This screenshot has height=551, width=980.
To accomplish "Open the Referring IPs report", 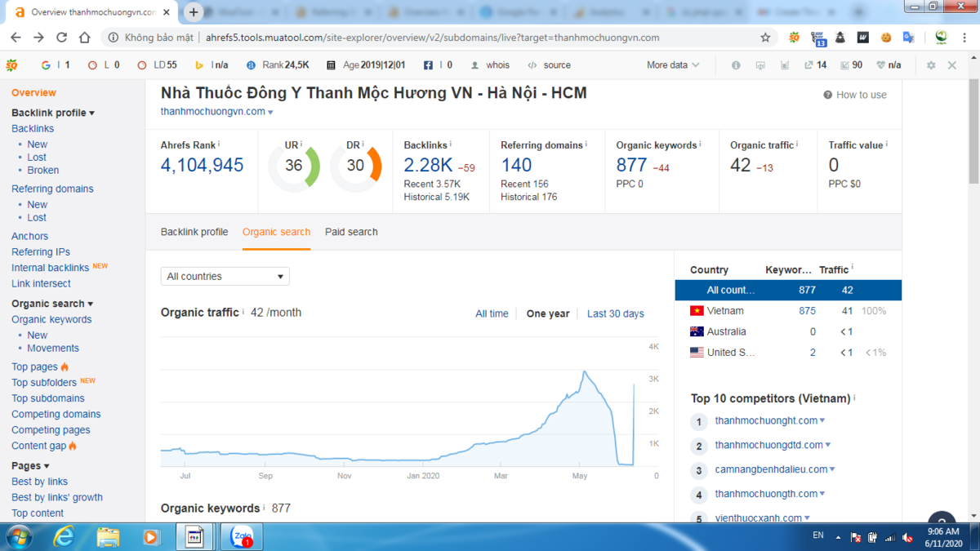I will 41,252.
